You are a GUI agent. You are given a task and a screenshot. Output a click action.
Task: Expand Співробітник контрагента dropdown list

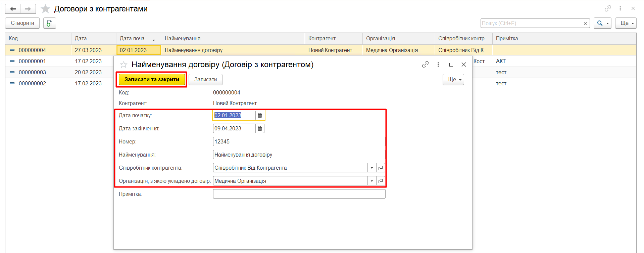click(372, 168)
